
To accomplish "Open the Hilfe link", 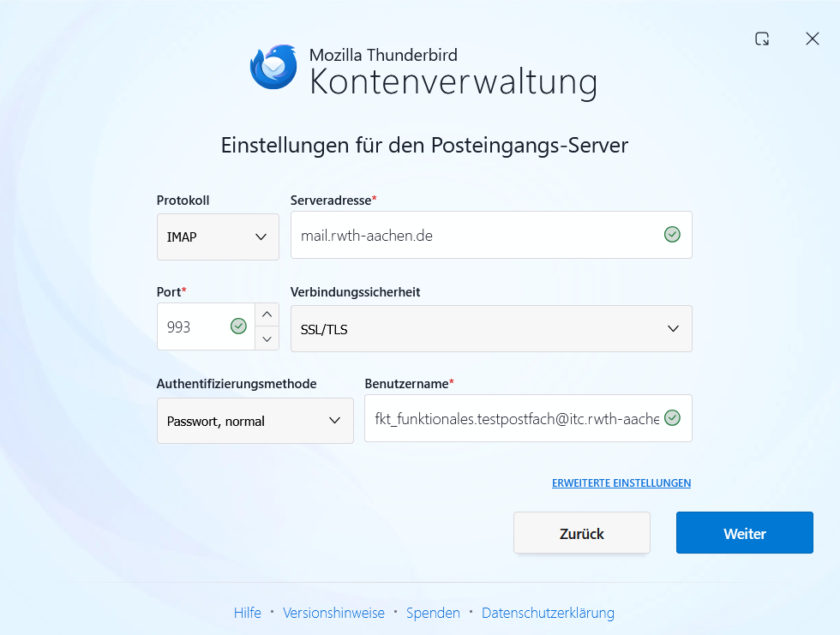I will coord(248,613).
